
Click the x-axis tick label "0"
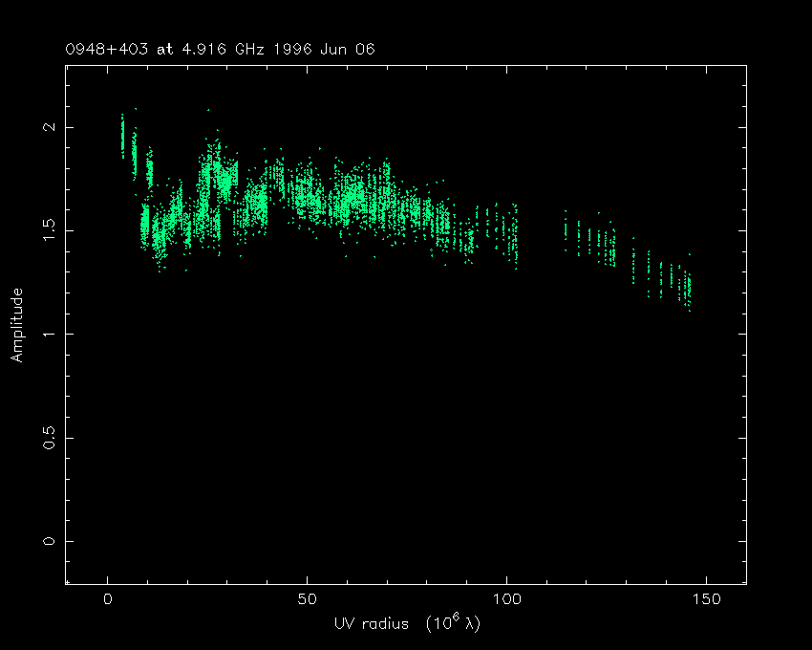tap(108, 599)
